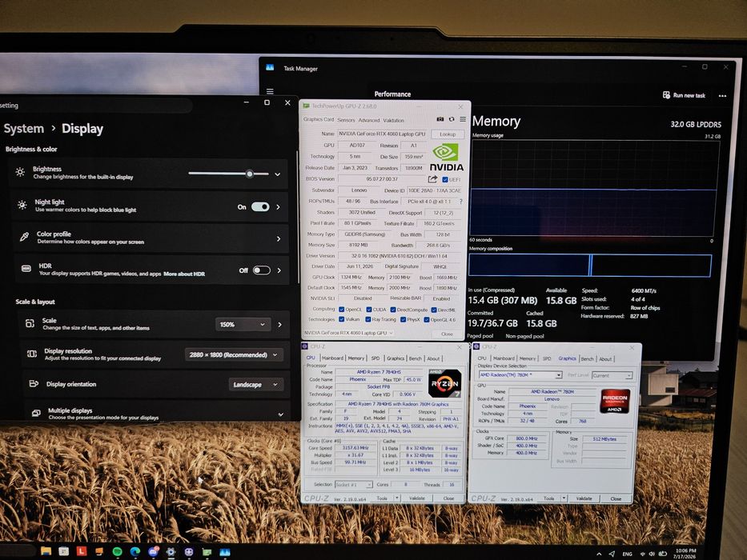
Task: Toggle the DirectML checkbox
Action: tap(434, 310)
